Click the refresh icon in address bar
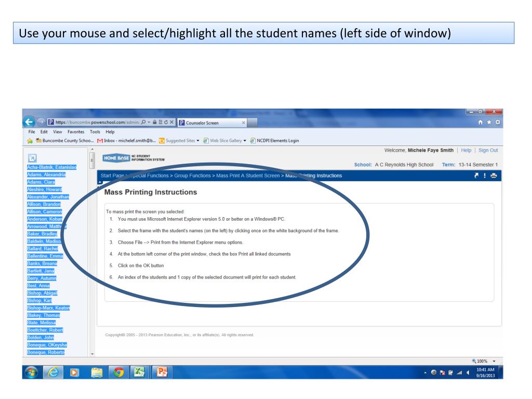Image resolution: width=532 pixels, height=399 pixels. [x=166, y=122]
